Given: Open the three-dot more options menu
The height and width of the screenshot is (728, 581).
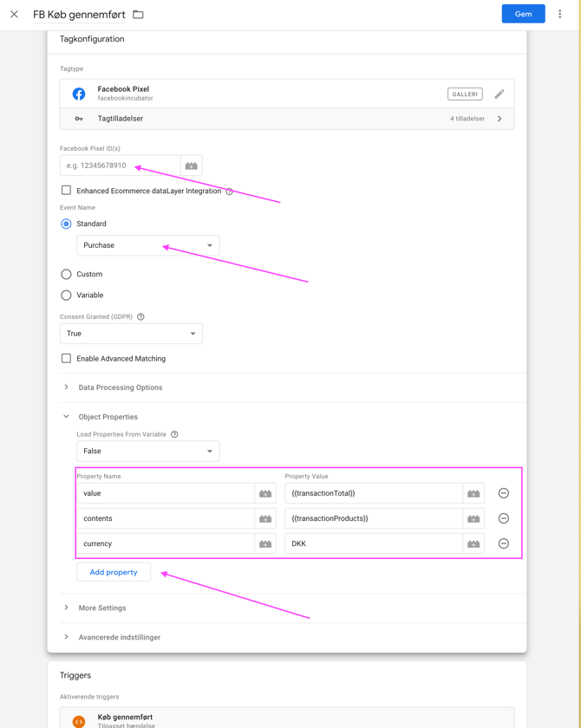Looking at the screenshot, I should pos(560,14).
